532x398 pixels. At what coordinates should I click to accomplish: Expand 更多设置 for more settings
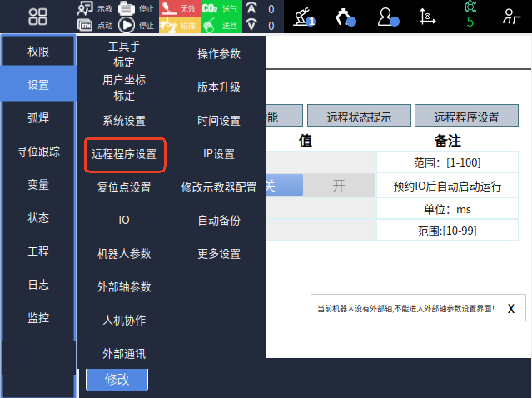[219, 254]
